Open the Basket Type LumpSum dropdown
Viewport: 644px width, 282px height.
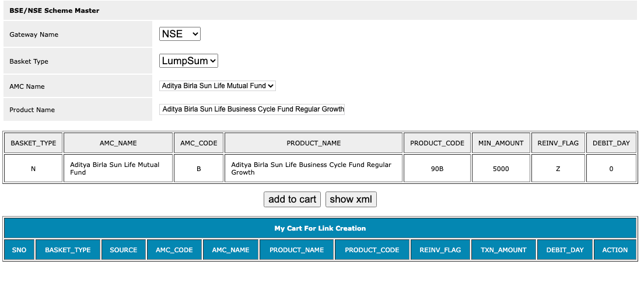[x=188, y=61]
